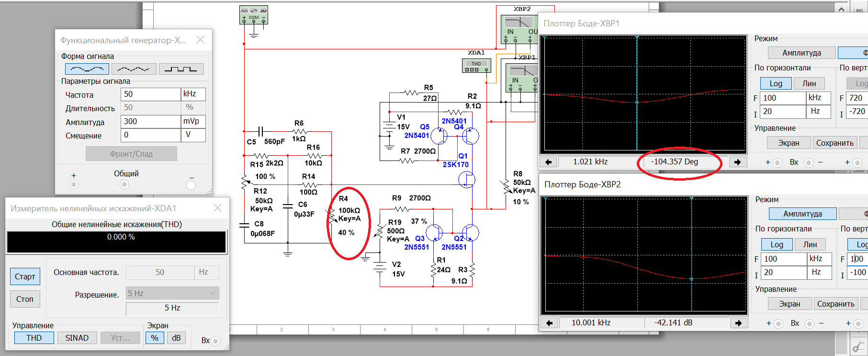Click the XBP1 Bode plotter symbol

coord(522,77)
